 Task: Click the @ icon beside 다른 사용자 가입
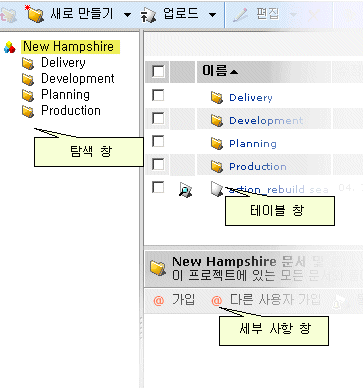pyautogui.click(x=217, y=301)
